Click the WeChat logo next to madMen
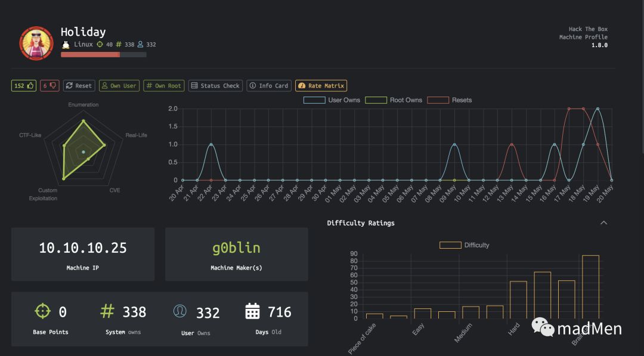 tap(543, 327)
